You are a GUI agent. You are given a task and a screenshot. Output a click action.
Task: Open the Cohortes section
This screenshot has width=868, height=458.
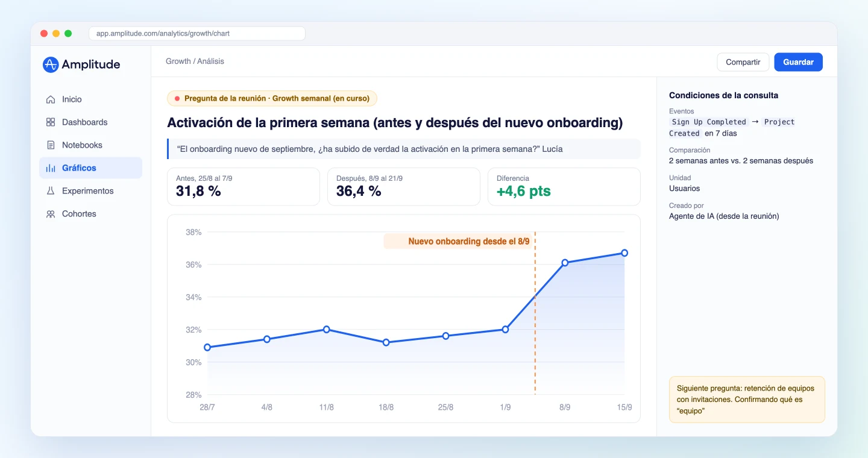[x=90, y=214]
